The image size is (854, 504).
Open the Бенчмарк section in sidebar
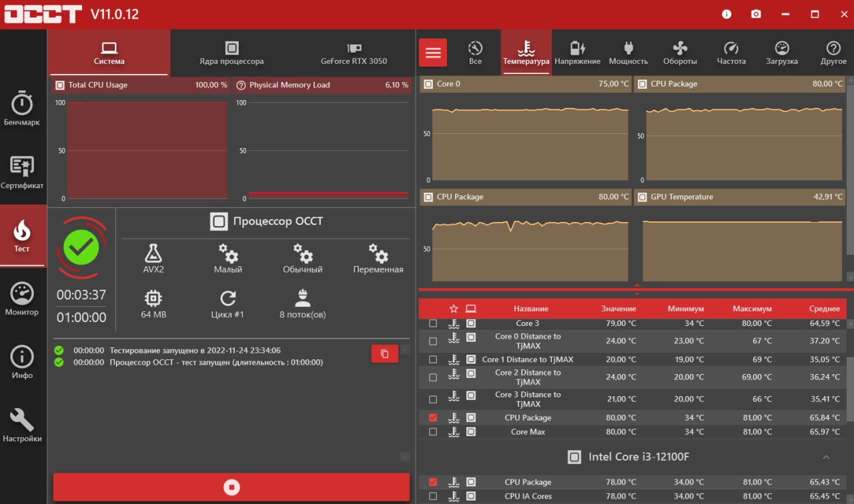[22, 109]
